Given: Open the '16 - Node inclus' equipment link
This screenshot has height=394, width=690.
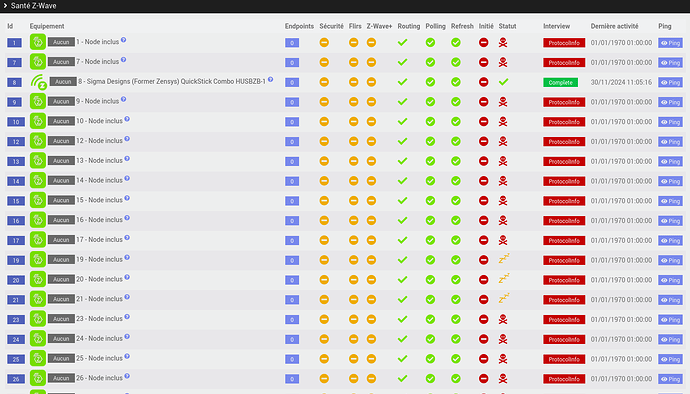Looking at the screenshot, I should (x=99, y=220).
